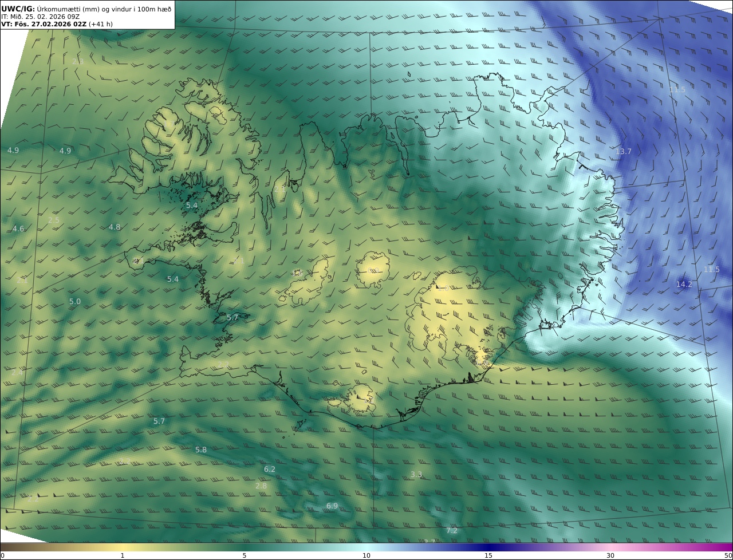Image resolution: width=733 pixels, height=560 pixels.
Task: Click the 7.2 value near the bottom edge
Action: pyautogui.click(x=452, y=531)
